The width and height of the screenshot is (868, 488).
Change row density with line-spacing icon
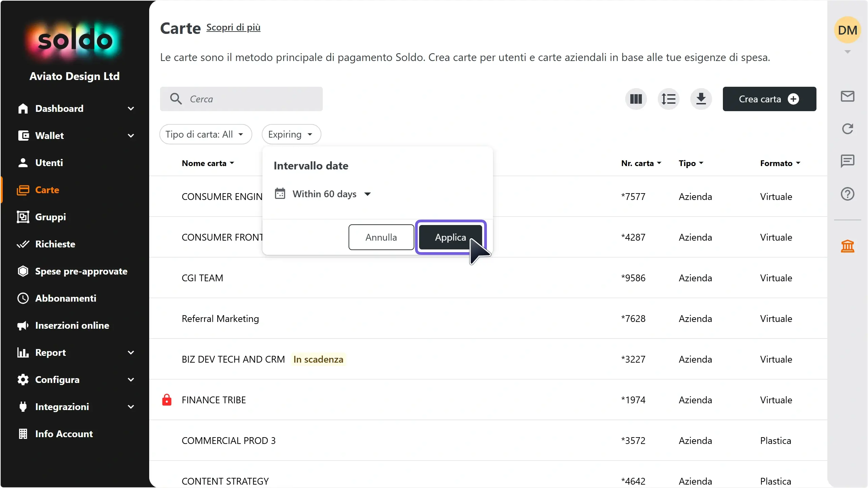pos(668,99)
